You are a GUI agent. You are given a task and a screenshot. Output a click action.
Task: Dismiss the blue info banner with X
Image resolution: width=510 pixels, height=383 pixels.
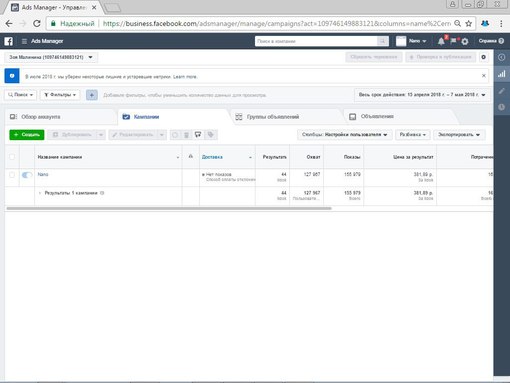[484, 76]
